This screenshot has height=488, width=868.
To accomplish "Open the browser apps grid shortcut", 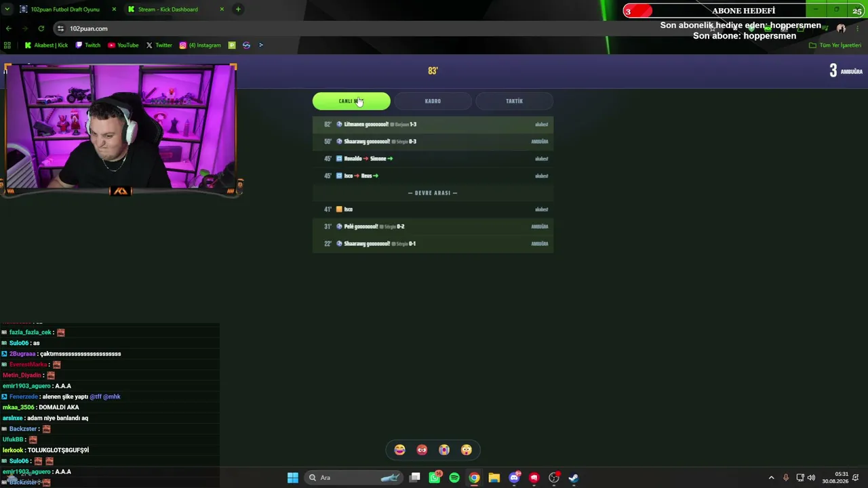I will click(7, 45).
